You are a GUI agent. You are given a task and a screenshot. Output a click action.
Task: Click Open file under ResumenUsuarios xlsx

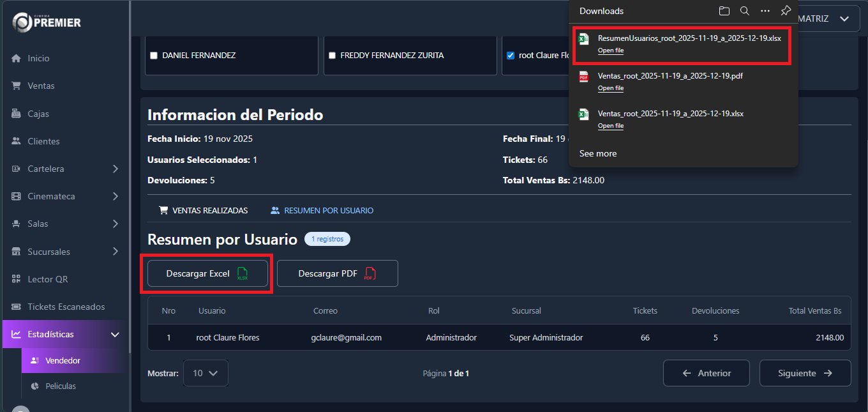tap(610, 50)
